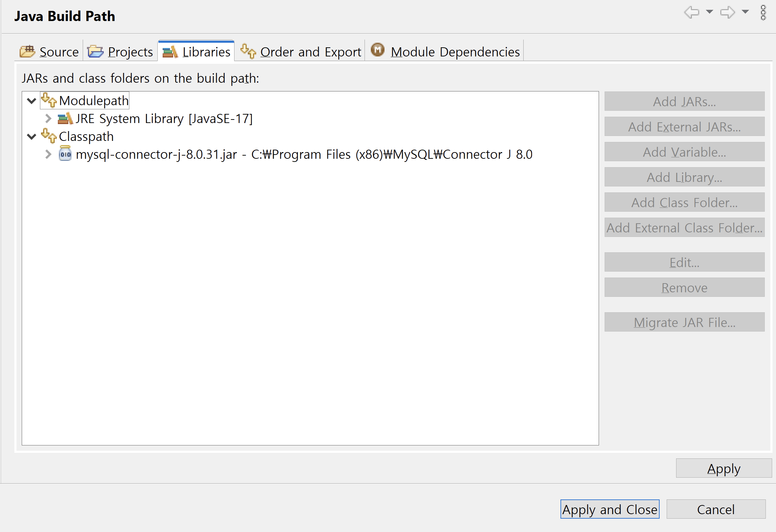Open the view menu via vertical dots icon
Viewport: 776px width, 532px height.
coord(763,13)
